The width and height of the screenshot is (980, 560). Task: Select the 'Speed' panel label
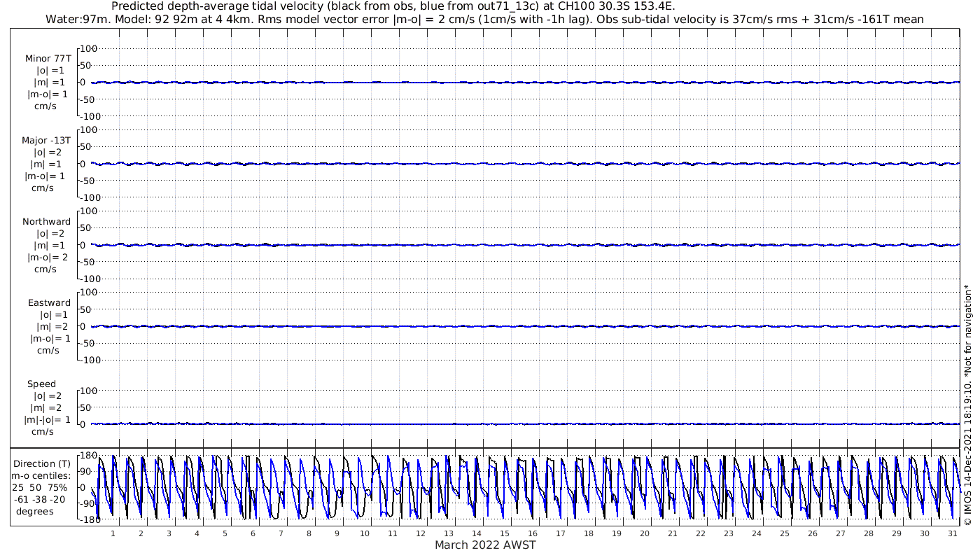pyautogui.click(x=41, y=384)
